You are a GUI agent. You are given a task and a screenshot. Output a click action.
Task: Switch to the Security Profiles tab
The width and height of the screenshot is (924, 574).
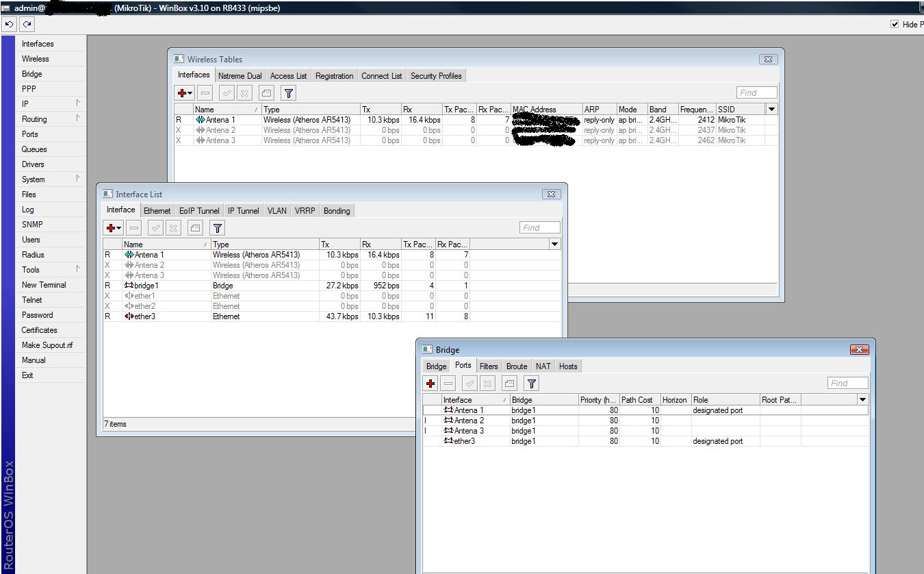436,76
